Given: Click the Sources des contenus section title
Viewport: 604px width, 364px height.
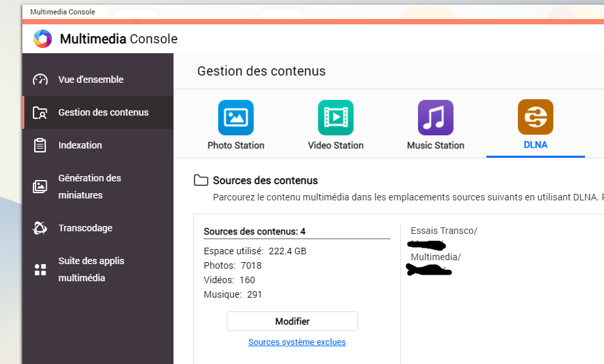Looking at the screenshot, I should [x=266, y=180].
